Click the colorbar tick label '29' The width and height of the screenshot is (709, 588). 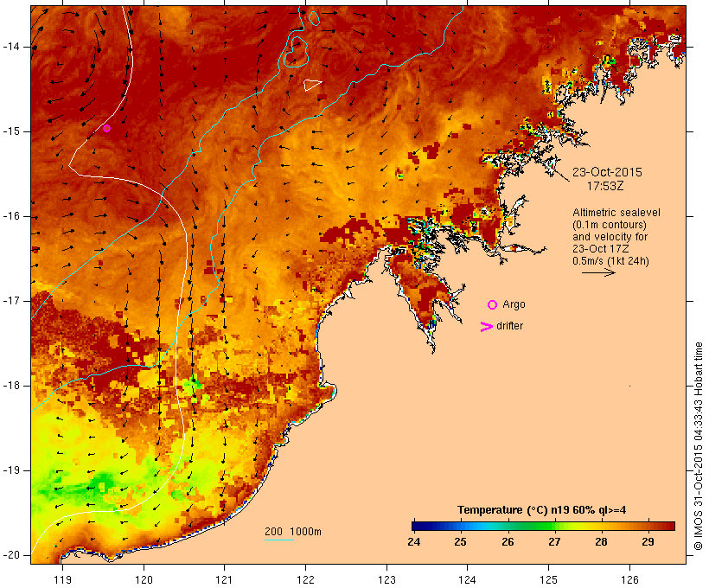(648, 542)
